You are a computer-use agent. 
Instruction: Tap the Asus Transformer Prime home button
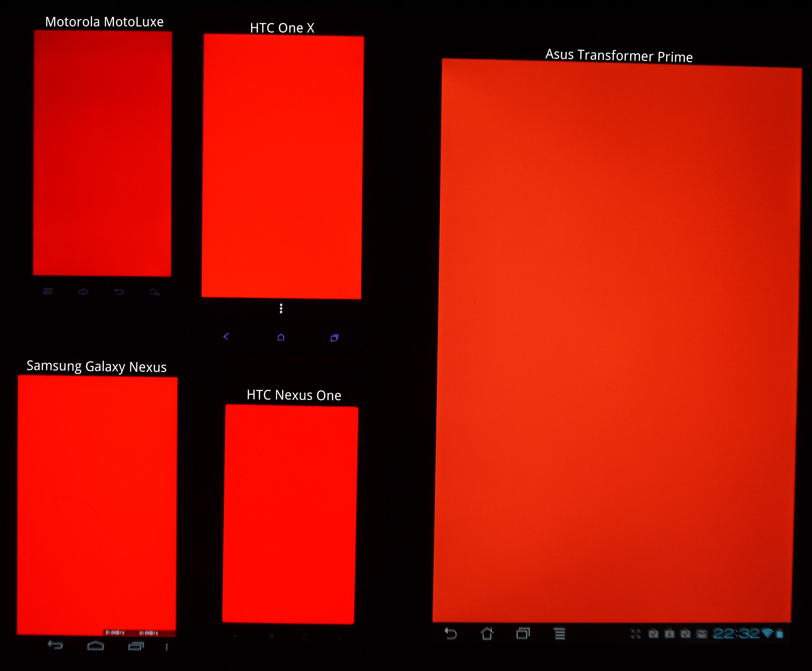pos(487,633)
